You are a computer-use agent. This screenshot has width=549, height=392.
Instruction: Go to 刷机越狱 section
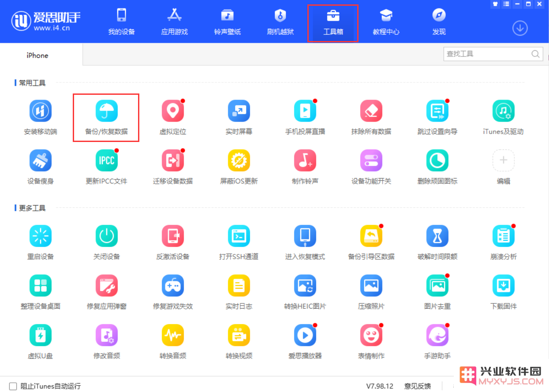280,22
